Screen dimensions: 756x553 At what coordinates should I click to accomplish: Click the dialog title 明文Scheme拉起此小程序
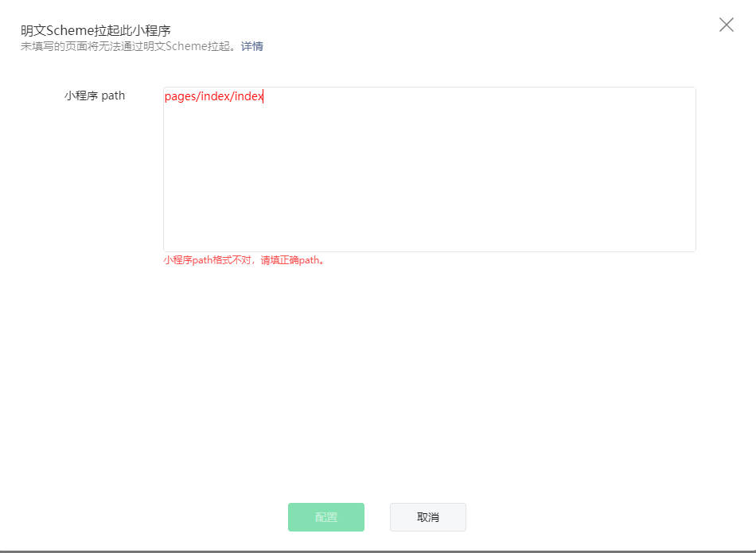coord(95,30)
